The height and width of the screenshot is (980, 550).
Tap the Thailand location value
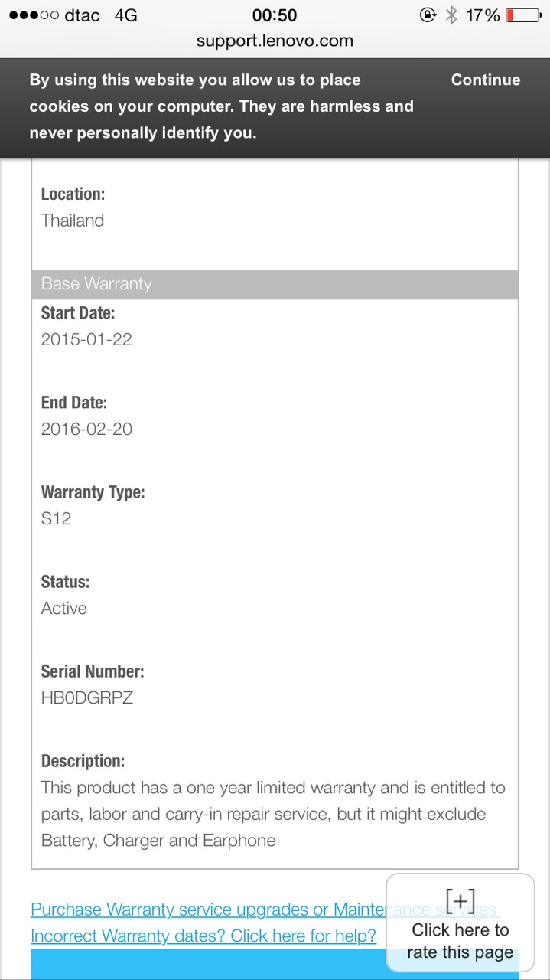tap(73, 220)
